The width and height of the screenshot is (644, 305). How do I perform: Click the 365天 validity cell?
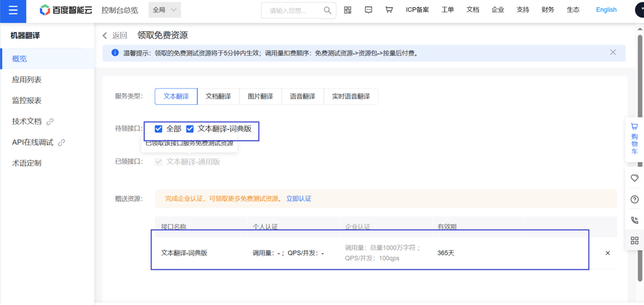point(446,254)
